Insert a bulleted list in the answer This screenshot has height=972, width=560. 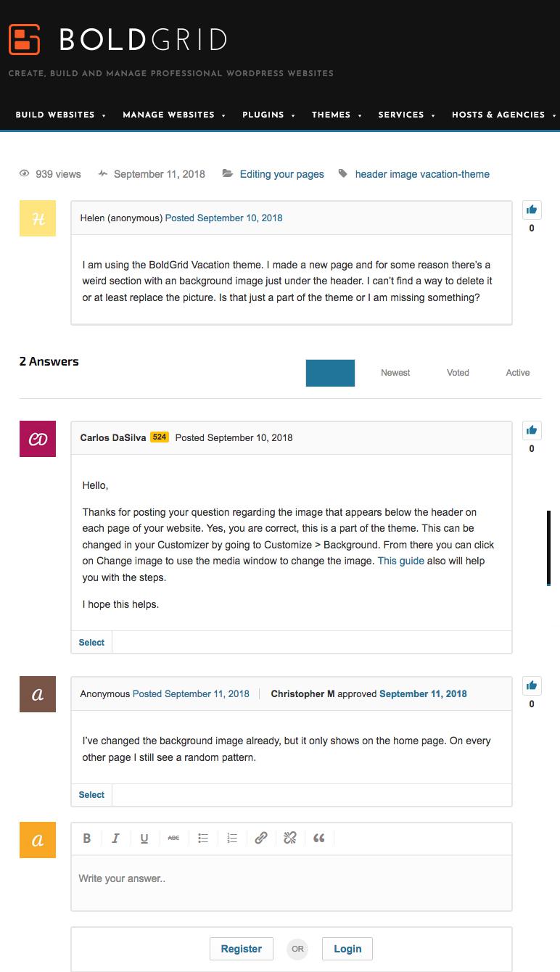pyautogui.click(x=203, y=839)
